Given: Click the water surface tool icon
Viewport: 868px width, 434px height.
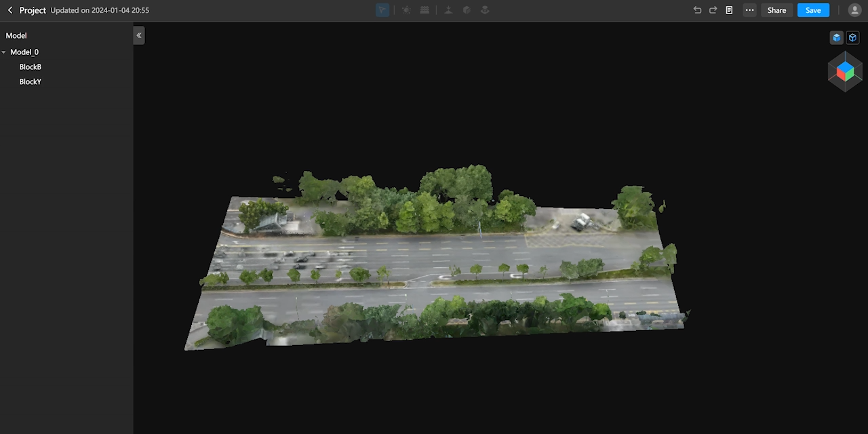Looking at the screenshot, I should coord(425,10).
